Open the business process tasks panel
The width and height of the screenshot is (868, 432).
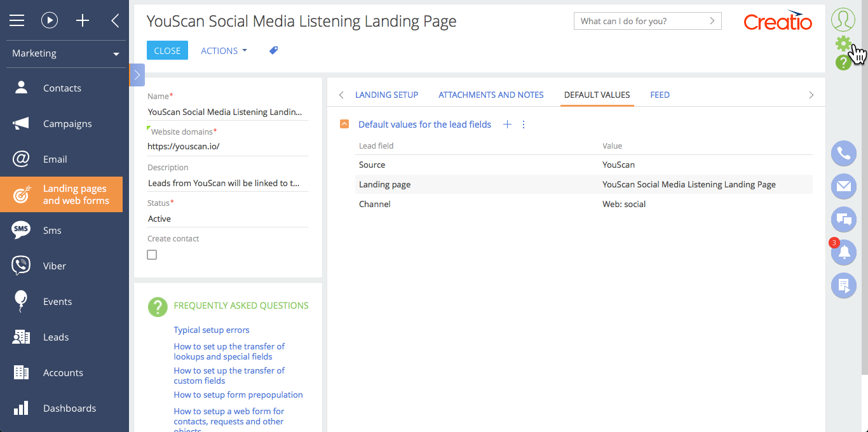click(844, 285)
